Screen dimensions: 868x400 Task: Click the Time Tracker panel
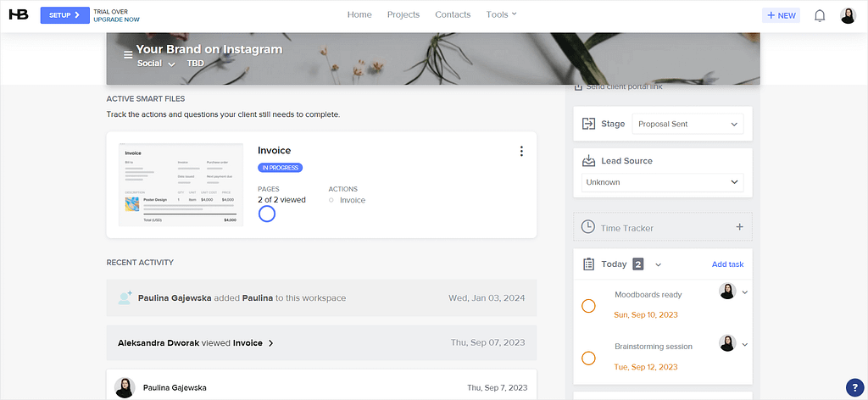(663, 227)
